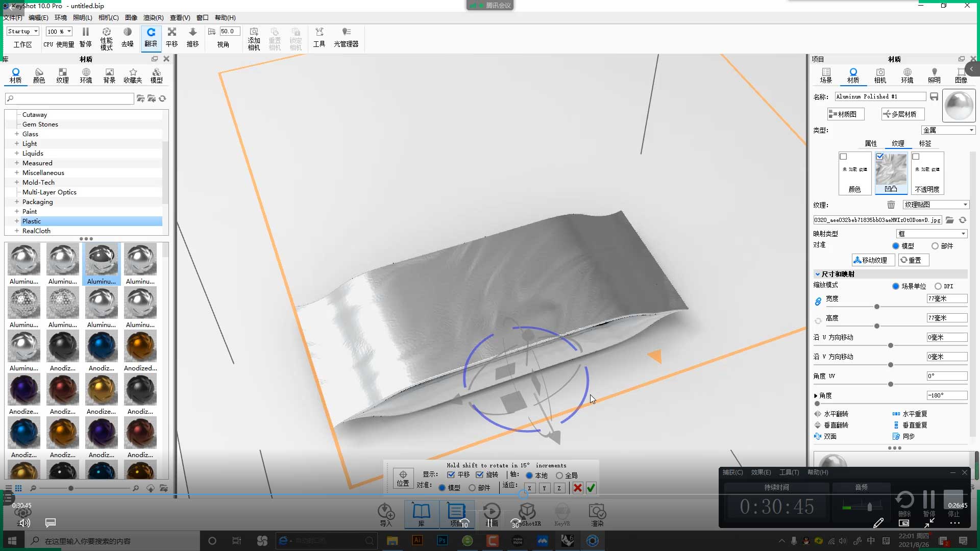Confirm texture move with the green checkmark

pyautogui.click(x=591, y=488)
